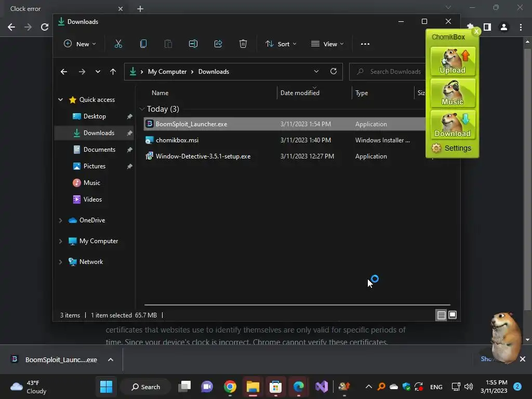532x399 pixels.
Task: Click Chrome page vertical scrollbar
Action: tap(527, 179)
